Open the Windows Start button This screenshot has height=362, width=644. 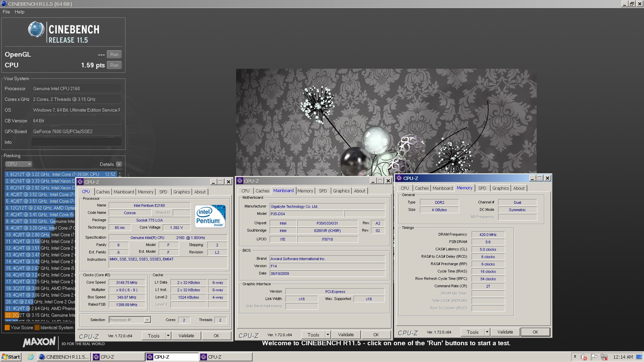tap(11, 357)
